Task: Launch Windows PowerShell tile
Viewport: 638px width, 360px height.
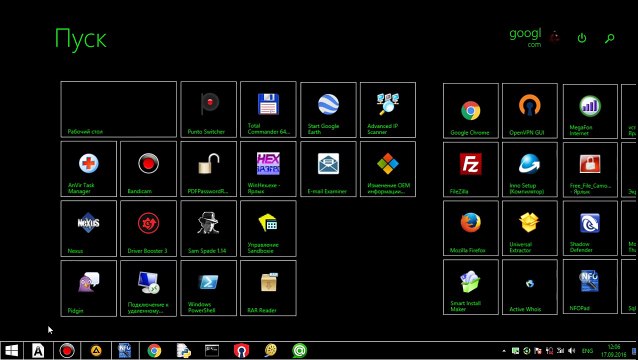Action: pos(208,288)
